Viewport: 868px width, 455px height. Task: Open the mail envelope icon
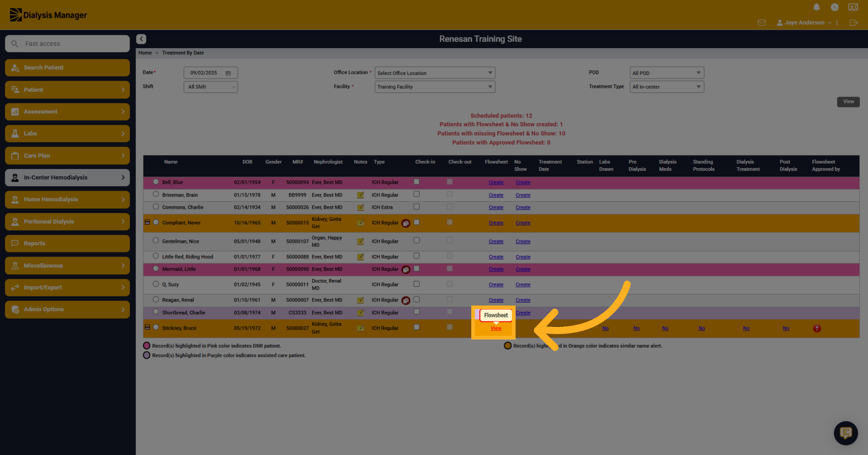click(762, 23)
